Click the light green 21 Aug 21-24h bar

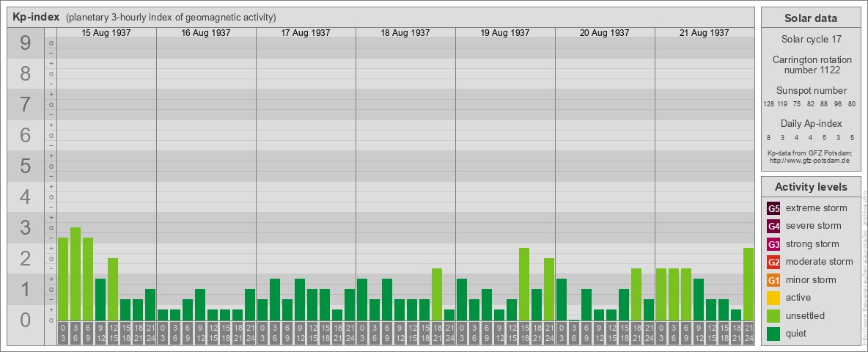click(748, 284)
